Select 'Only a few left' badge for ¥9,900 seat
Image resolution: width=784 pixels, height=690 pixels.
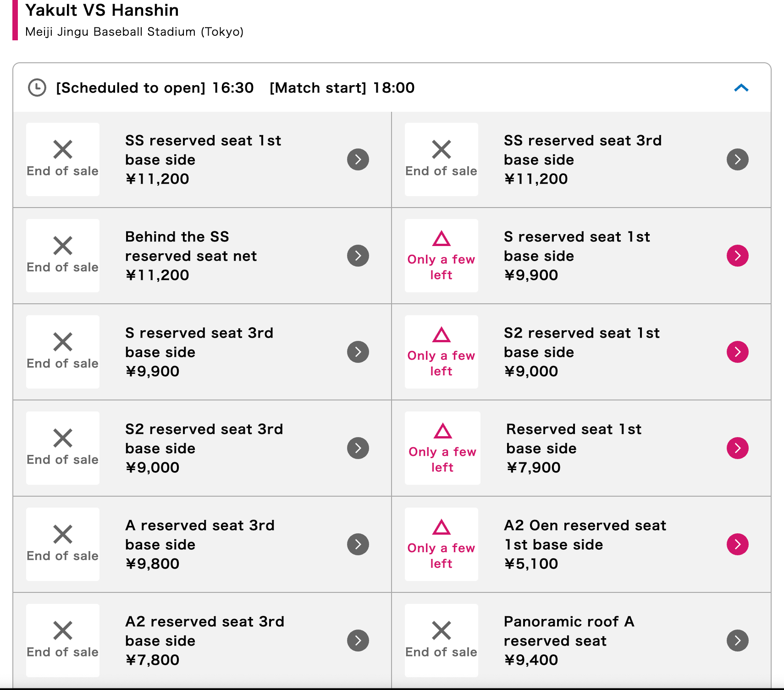tap(441, 256)
